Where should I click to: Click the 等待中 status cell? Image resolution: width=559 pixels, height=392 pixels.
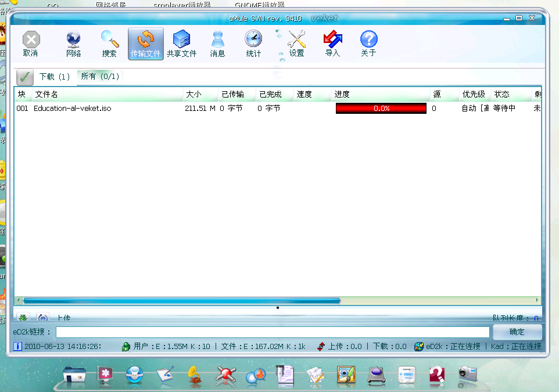(x=504, y=109)
